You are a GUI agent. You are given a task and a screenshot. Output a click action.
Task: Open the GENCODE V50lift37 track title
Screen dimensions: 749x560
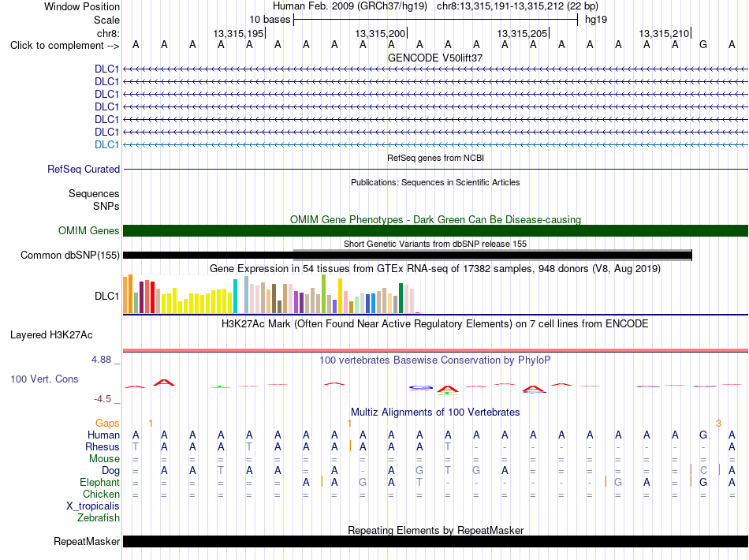click(x=435, y=58)
